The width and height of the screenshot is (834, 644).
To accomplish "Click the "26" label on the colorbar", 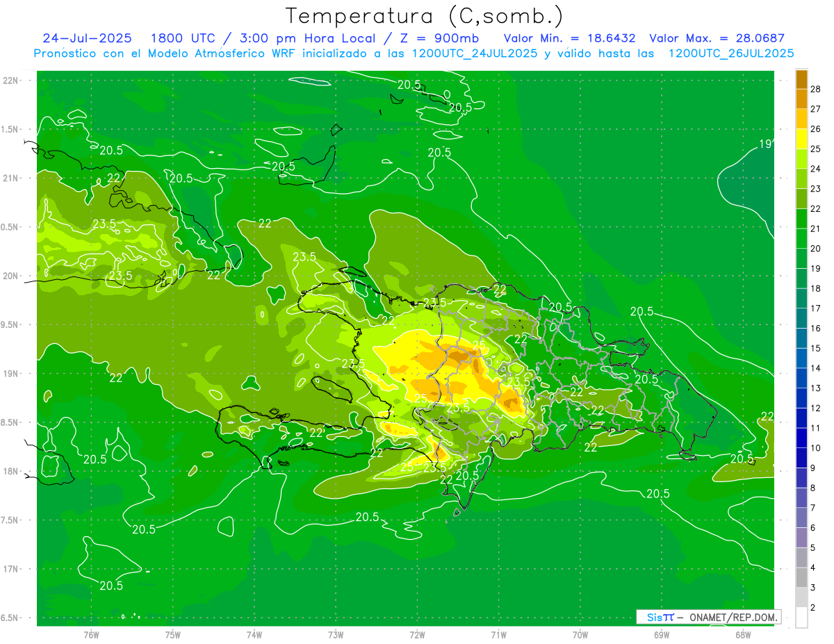I will point(816,129).
